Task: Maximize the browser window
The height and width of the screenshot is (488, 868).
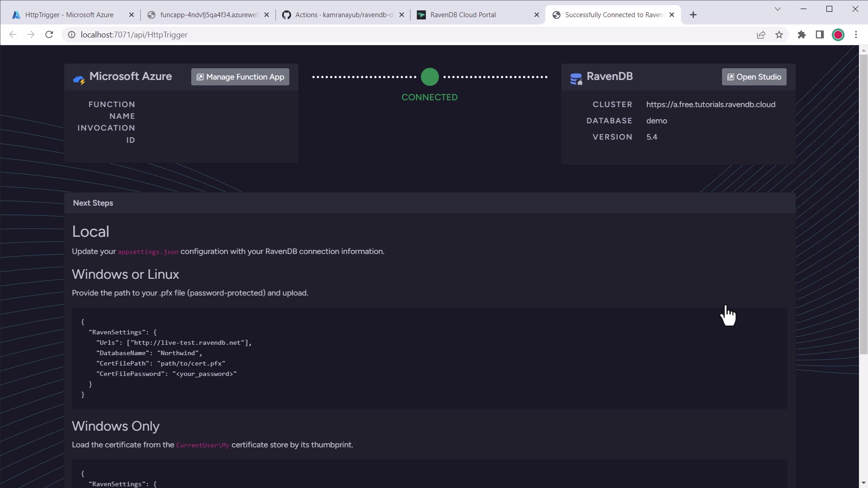Action: [x=829, y=9]
